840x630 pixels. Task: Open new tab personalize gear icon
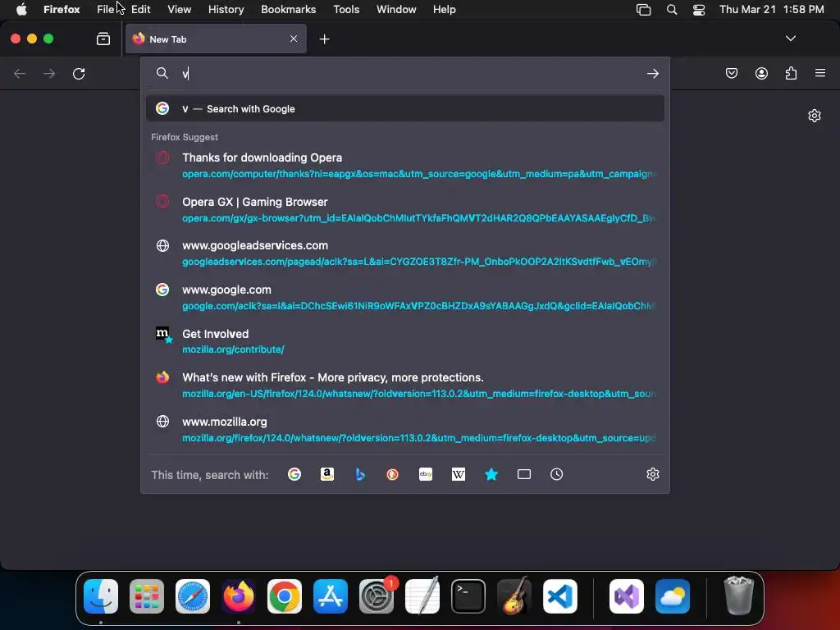click(x=815, y=116)
